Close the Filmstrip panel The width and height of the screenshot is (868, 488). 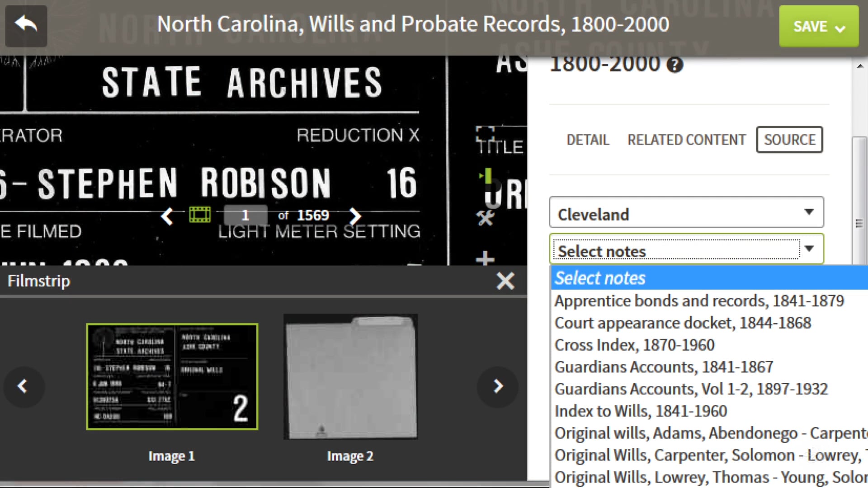505,281
